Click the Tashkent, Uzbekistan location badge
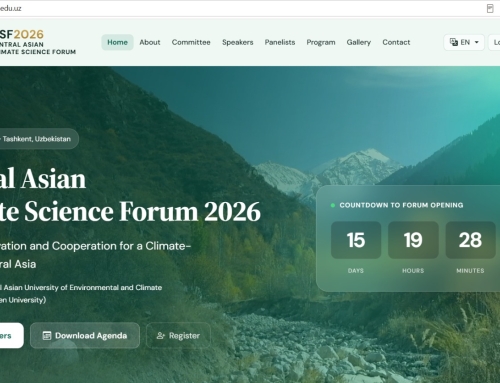500x383 pixels. [x=39, y=139]
